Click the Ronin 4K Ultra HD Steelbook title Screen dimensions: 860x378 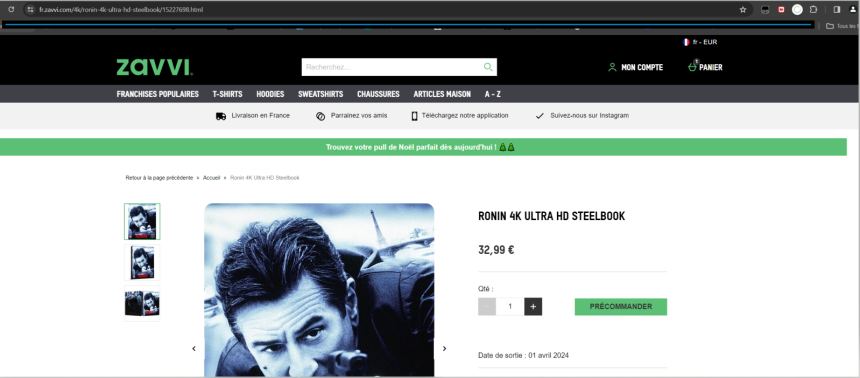551,217
